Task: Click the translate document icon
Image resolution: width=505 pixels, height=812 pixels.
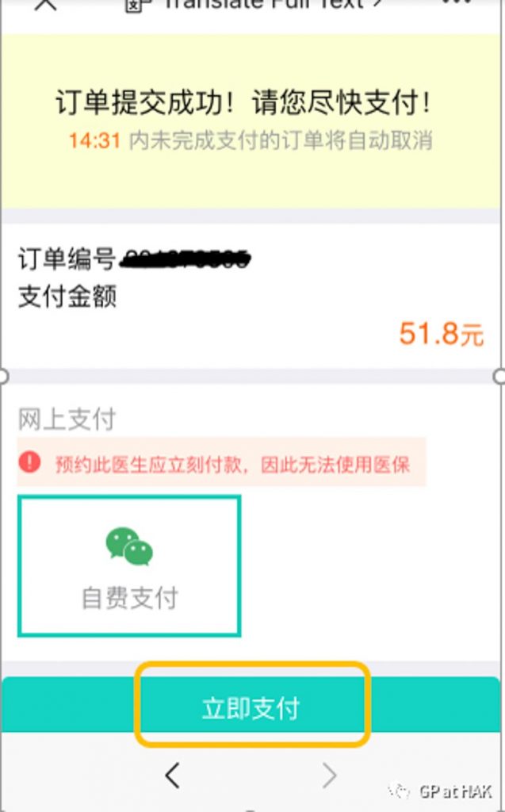Action: point(139,4)
